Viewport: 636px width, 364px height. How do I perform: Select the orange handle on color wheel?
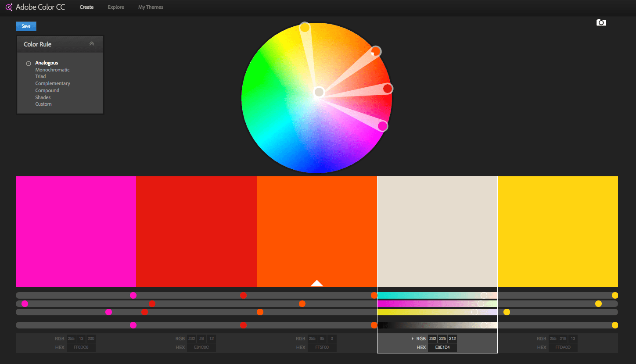tap(375, 51)
